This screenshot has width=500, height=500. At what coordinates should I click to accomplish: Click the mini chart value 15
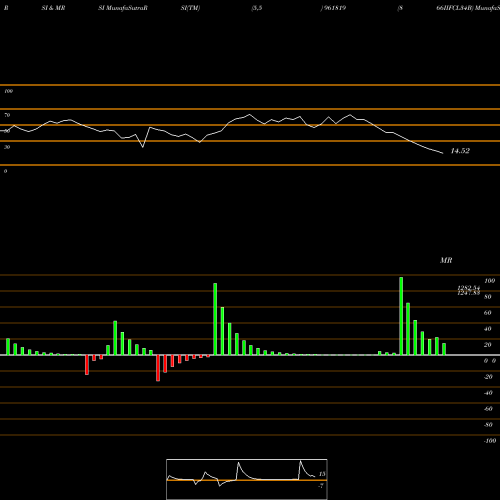(x=322, y=474)
